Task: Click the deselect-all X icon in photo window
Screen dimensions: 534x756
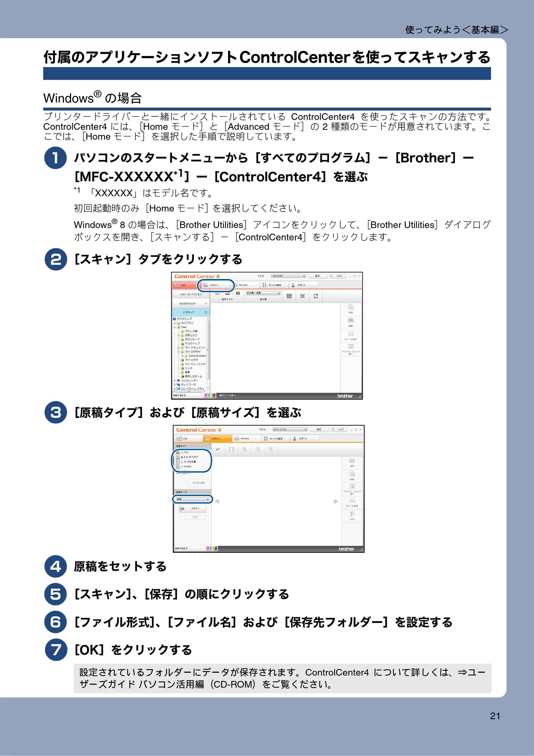Action: tap(302, 296)
